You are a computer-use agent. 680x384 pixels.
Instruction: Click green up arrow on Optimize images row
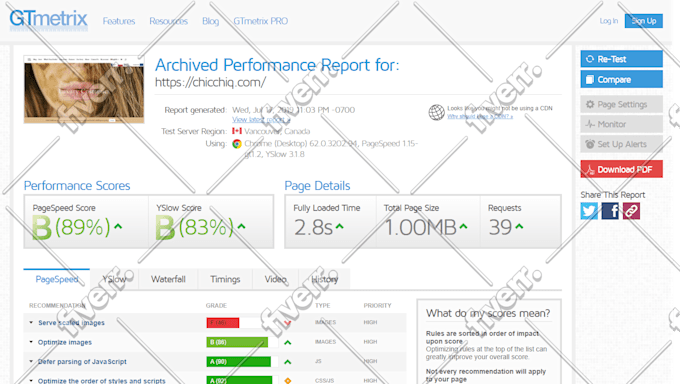[x=288, y=342]
